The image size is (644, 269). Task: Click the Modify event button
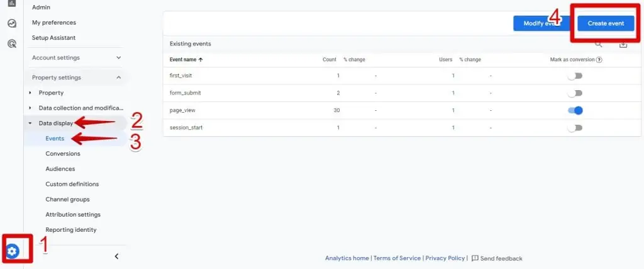pyautogui.click(x=541, y=23)
